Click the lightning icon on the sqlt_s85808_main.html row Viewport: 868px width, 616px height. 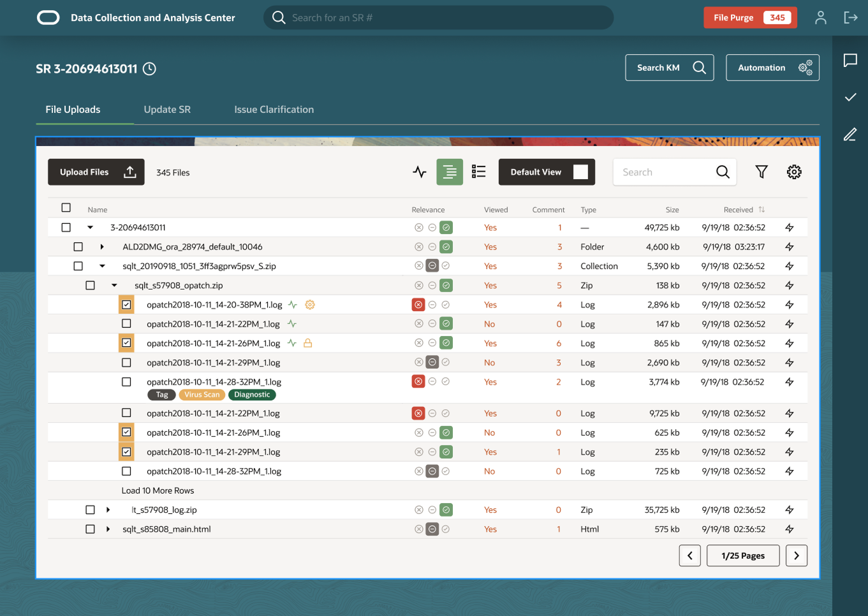point(790,529)
